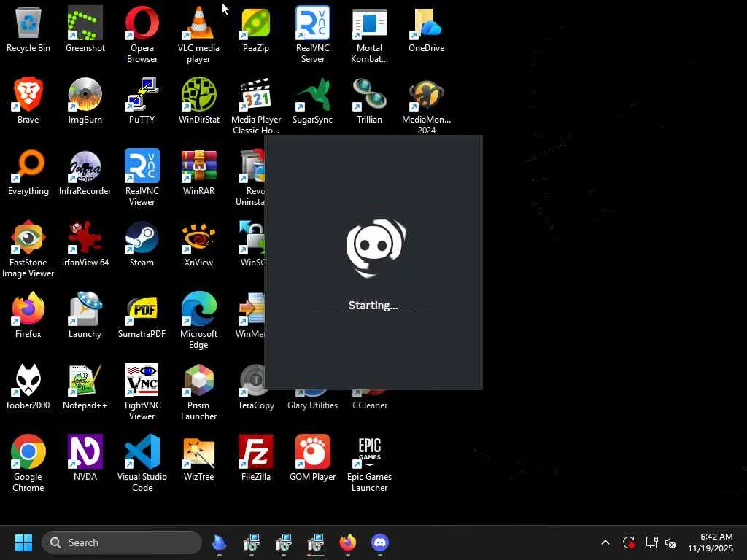The width and height of the screenshot is (747, 560).
Task: Open the sync update tray icon
Action: coord(628,542)
